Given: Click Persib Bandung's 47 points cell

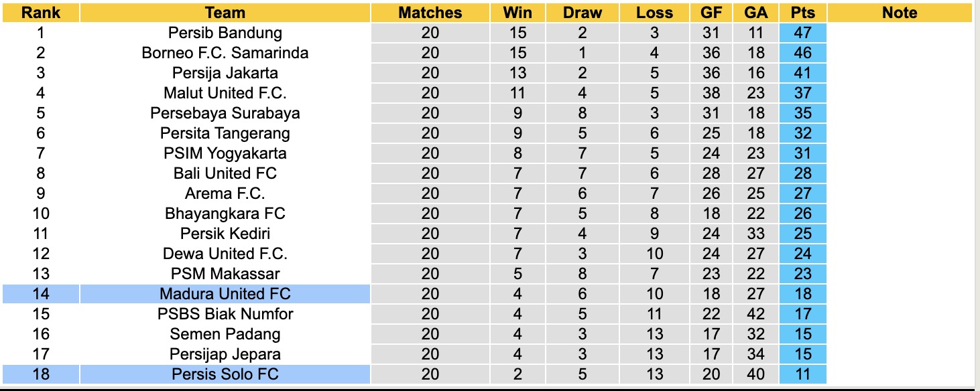Looking at the screenshot, I should point(802,33).
